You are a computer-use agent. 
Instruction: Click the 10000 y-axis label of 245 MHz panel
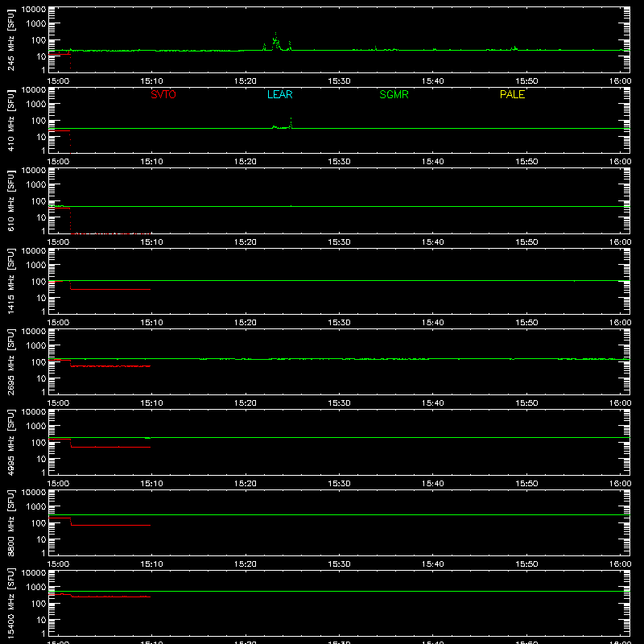click(x=34, y=10)
